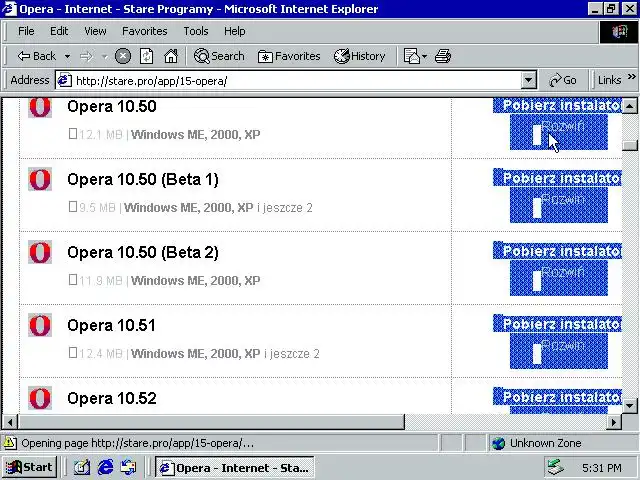
Task: Expand Rozwiń options for Opera 10.51
Action: click(x=559, y=351)
